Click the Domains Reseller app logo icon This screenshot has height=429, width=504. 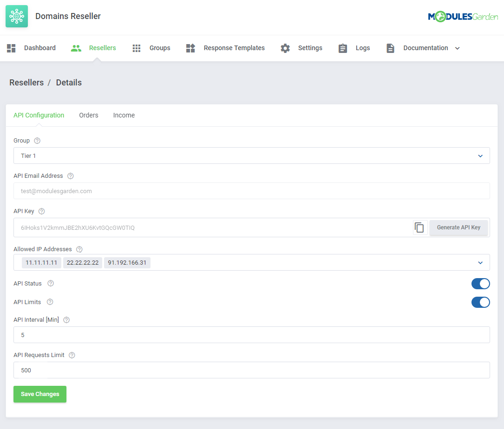(17, 16)
